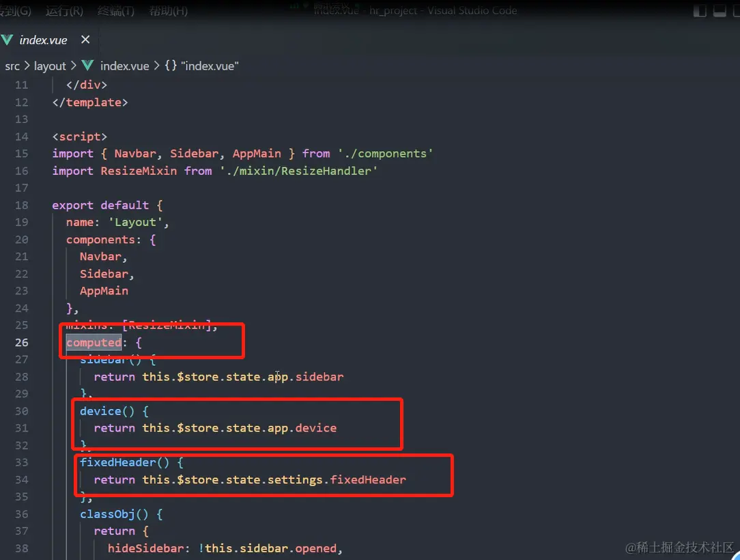Click ResizeMixin on line 16
Image resolution: width=740 pixels, height=560 pixels.
tap(139, 171)
